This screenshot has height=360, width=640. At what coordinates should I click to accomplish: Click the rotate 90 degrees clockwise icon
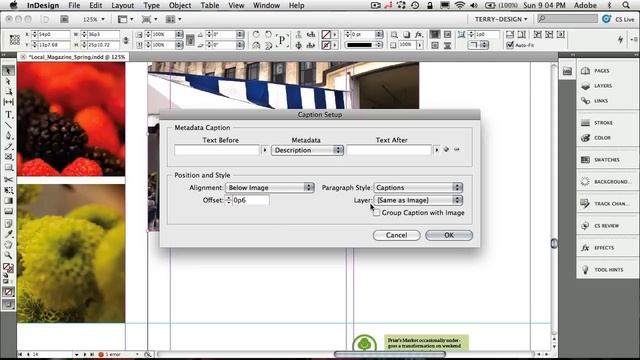click(x=256, y=34)
